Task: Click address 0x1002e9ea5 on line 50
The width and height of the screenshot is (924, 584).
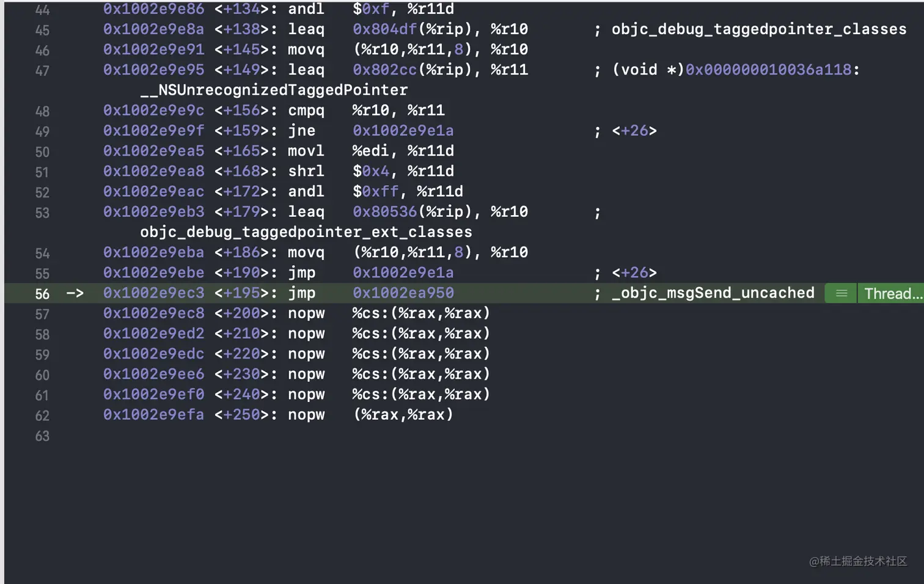Action: click(x=153, y=150)
